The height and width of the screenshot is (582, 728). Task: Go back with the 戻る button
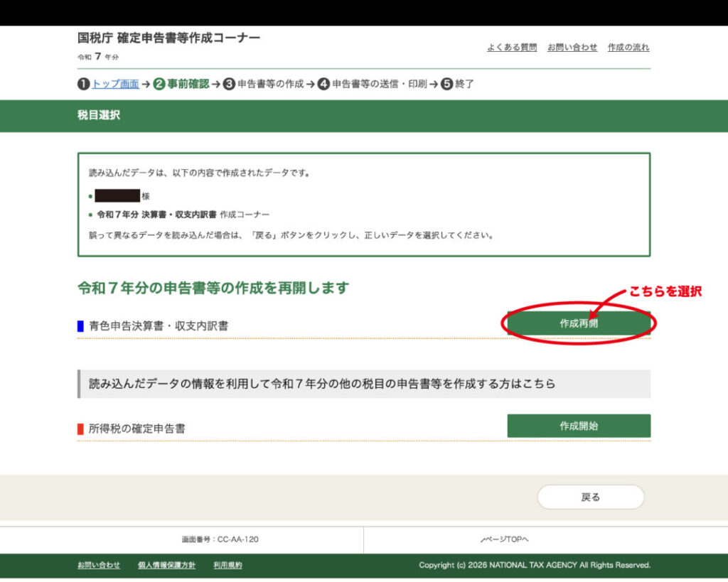coord(590,497)
